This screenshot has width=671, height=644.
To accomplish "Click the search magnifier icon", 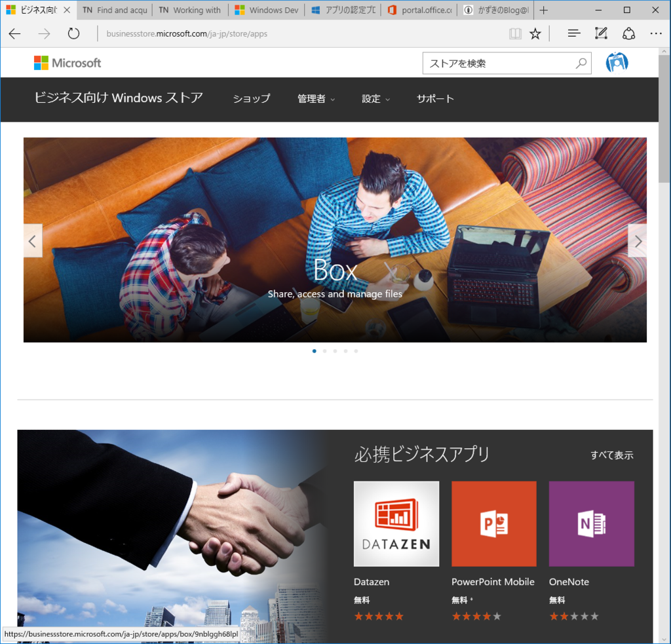I will pyautogui.click(x=581, y=64).
